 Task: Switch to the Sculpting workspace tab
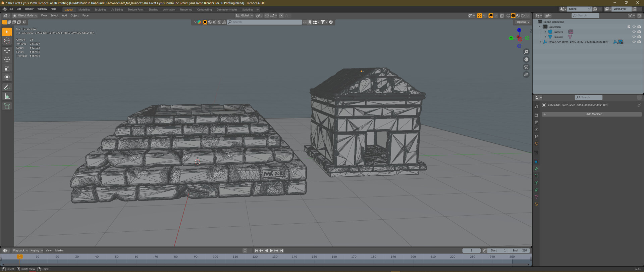(100, 10)
